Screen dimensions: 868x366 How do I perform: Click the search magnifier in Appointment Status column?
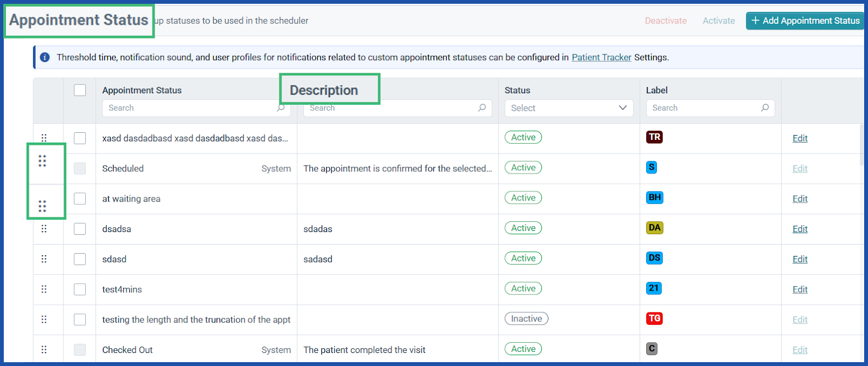[281, 108]
